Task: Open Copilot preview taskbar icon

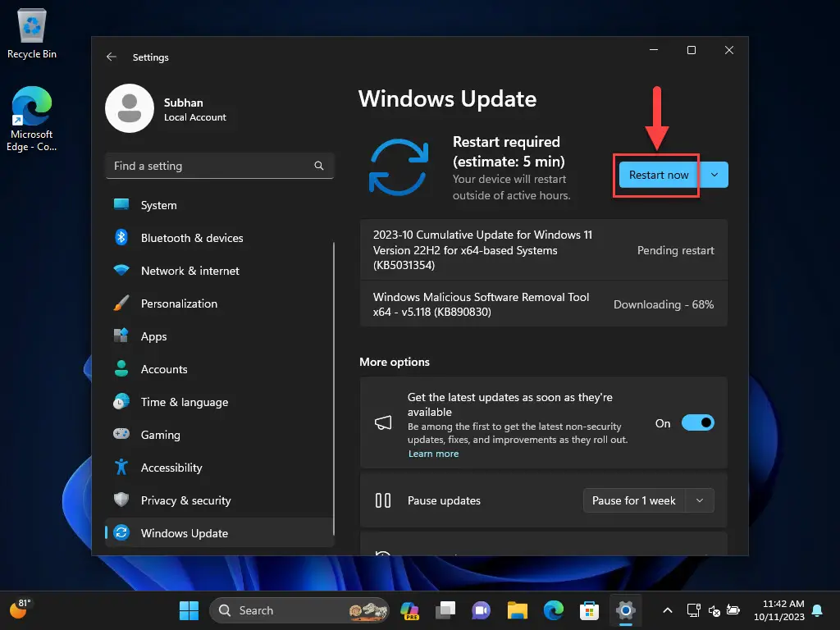Action: (x=410, y=610)
